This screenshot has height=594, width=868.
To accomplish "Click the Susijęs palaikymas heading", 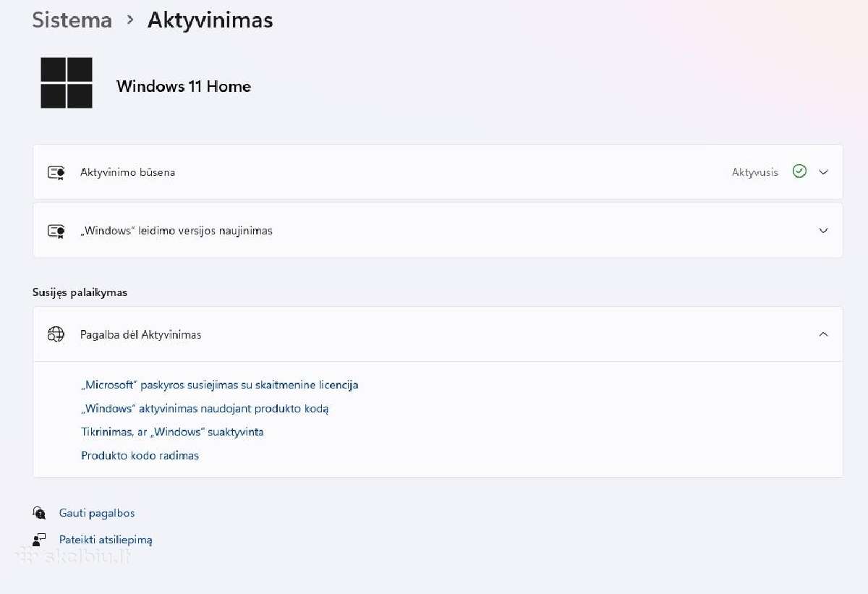I will 80,293.
